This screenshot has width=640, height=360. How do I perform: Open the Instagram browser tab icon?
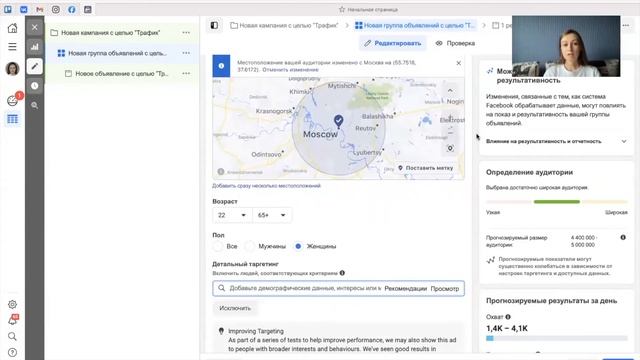tap(56, 9)
